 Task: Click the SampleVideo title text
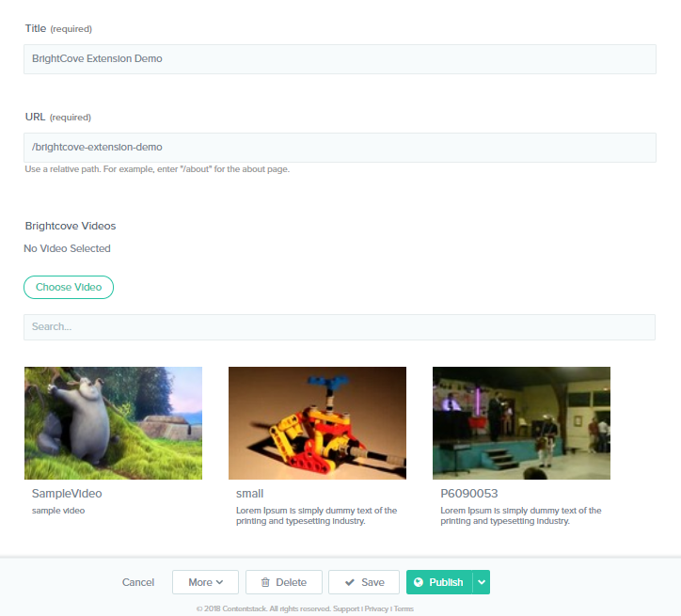[67, 494]
